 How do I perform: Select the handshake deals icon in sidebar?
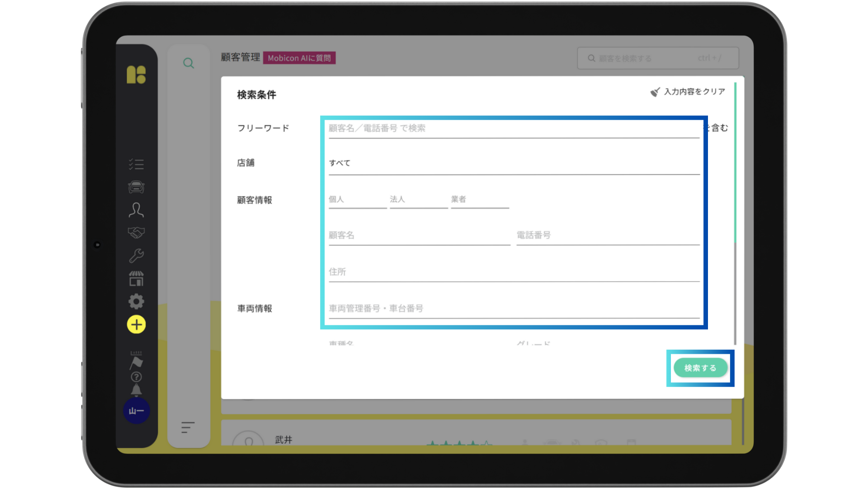click(137, 232)
